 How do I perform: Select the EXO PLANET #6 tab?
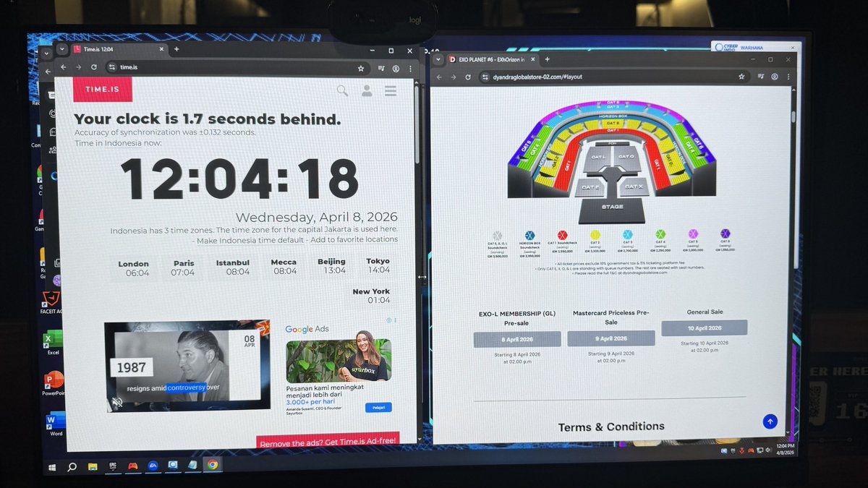coord(492,59)
